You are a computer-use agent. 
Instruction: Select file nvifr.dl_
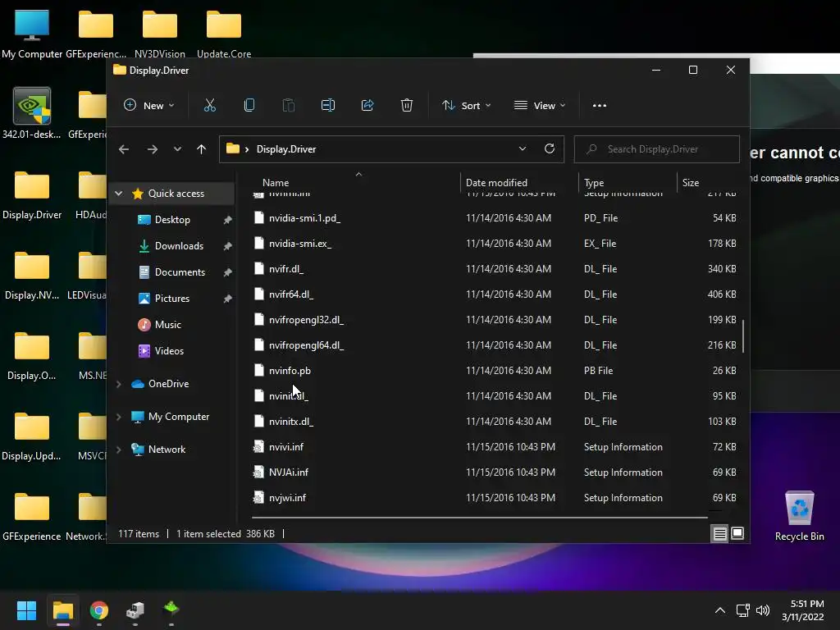[494, 269]
